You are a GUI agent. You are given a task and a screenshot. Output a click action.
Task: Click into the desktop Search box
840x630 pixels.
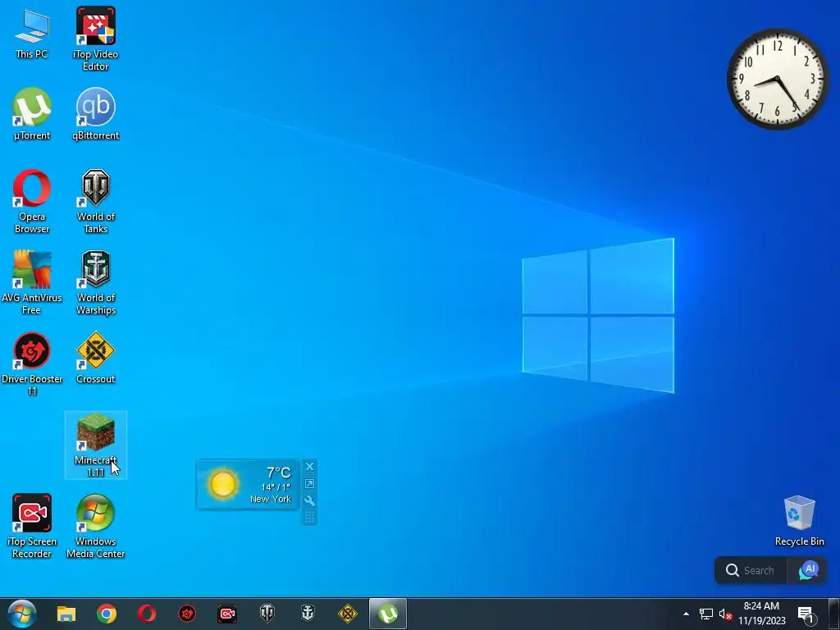pos(751,571)
